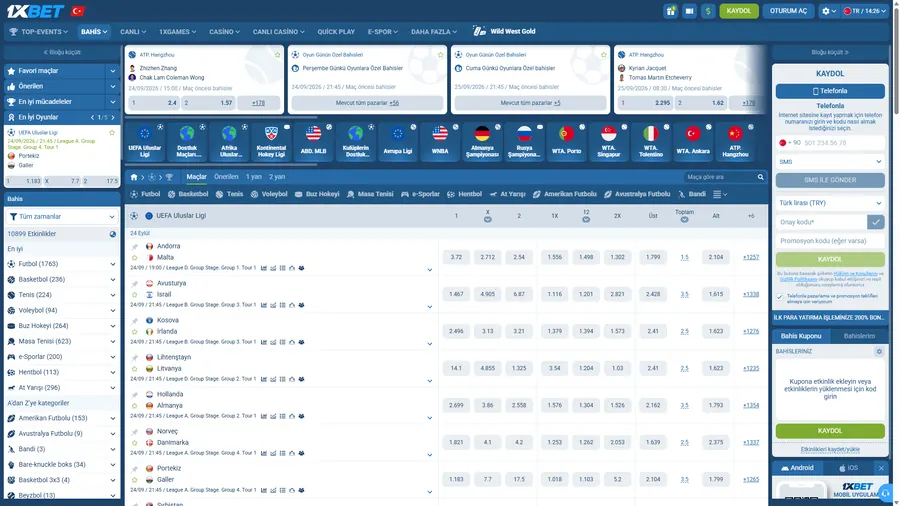Image resolution: width=900 pixels, height=506 pixels.
Task: Click OTURUM AÇ login button
Action: pos(788,11)
